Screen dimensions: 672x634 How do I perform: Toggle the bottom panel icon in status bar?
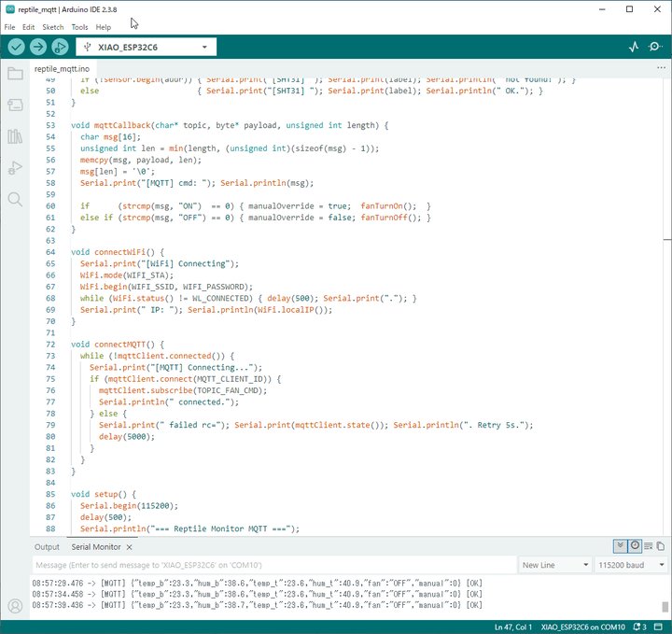coord(658,627)
